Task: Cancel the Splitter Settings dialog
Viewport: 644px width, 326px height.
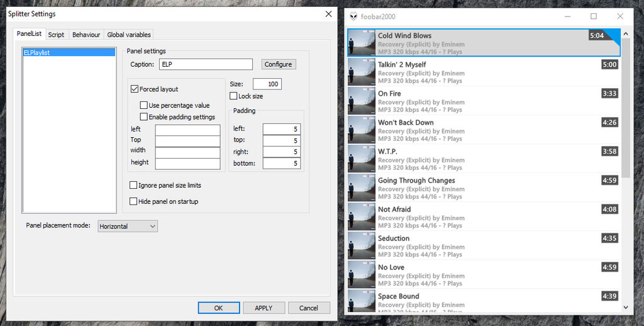Action: [309, 308]
